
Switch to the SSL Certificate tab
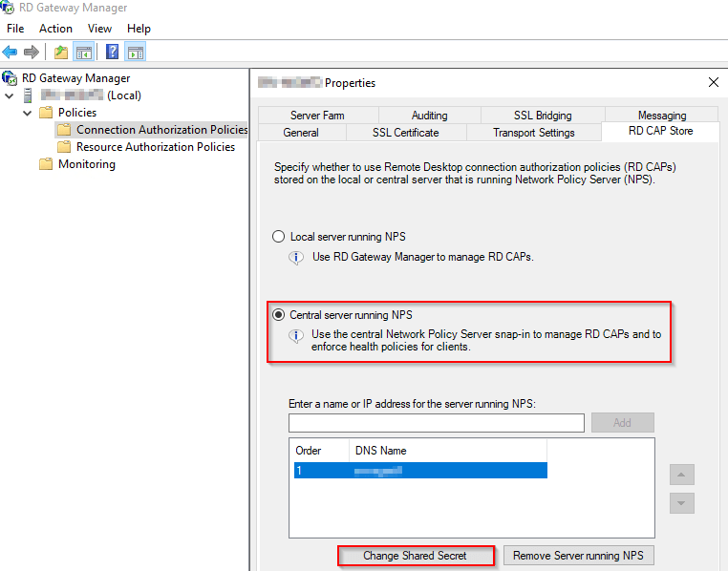[x=405, y=133]
